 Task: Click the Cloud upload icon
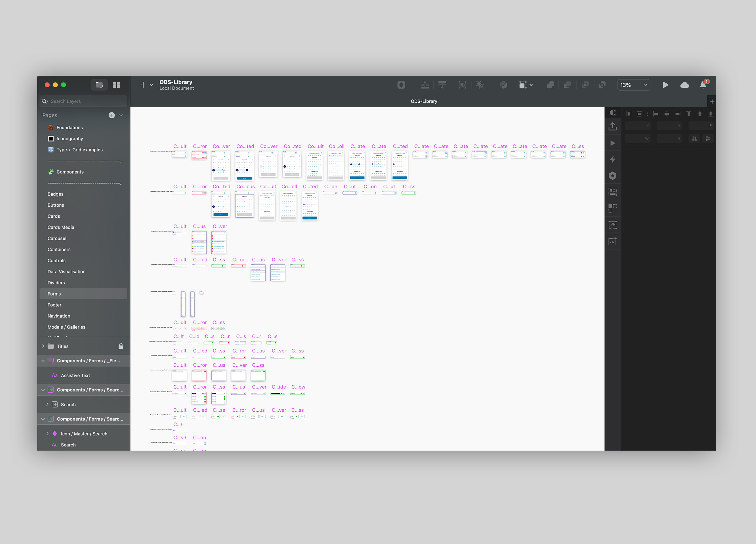point(684,85)
